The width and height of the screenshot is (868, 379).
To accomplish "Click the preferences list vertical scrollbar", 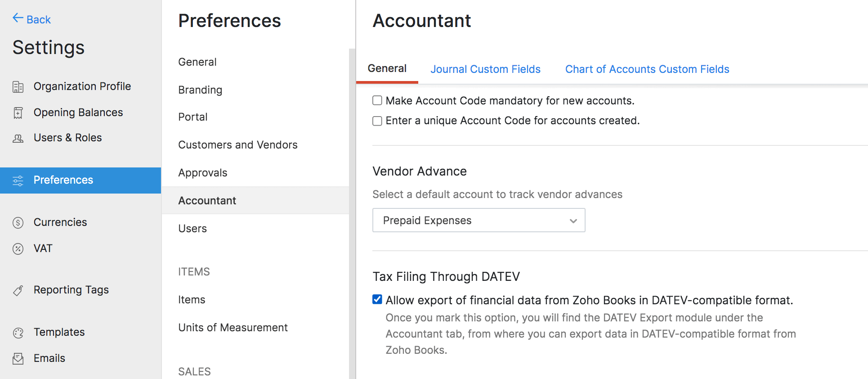I will click(352, 212).
